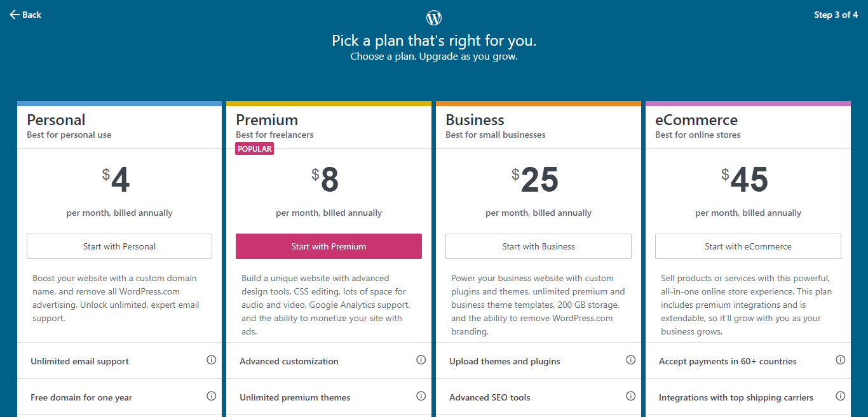Open info tooltip for Advanced customization
Image resolution: width=868 pixels, height=417 pixels.
[x=421, y=359]
